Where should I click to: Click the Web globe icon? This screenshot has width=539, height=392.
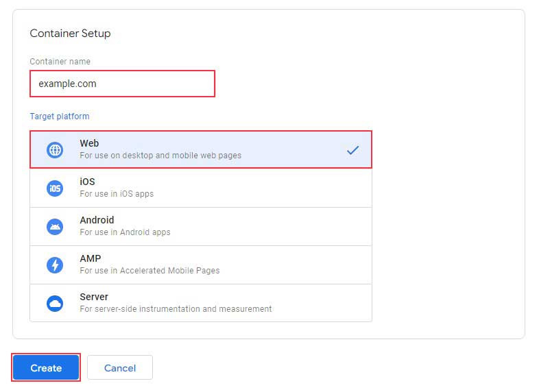pos(55,150)
